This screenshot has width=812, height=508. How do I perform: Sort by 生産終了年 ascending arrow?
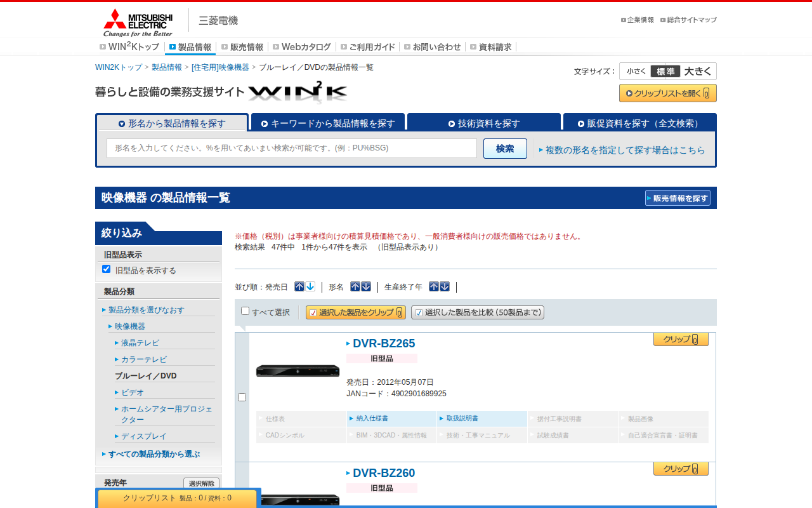point(434,287)
